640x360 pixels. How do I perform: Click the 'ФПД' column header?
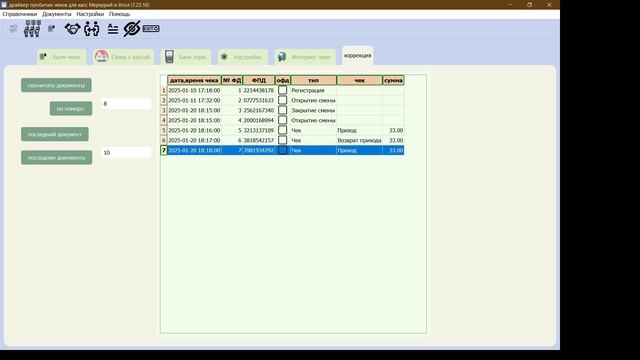[259, 80]
